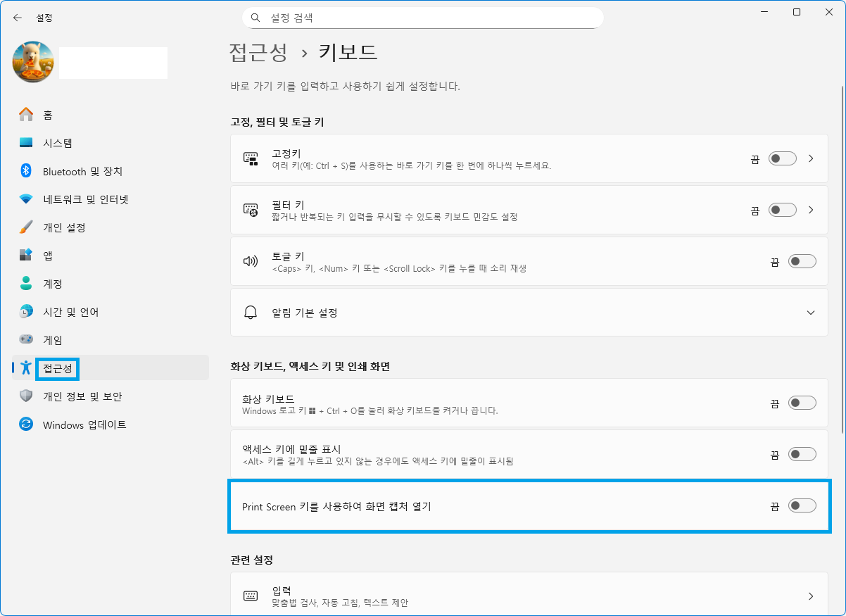Viewport: 846px width, 616px height.
Task: Click the 개인 설정 paintbrush icon
Action: [x=26, y=227]
